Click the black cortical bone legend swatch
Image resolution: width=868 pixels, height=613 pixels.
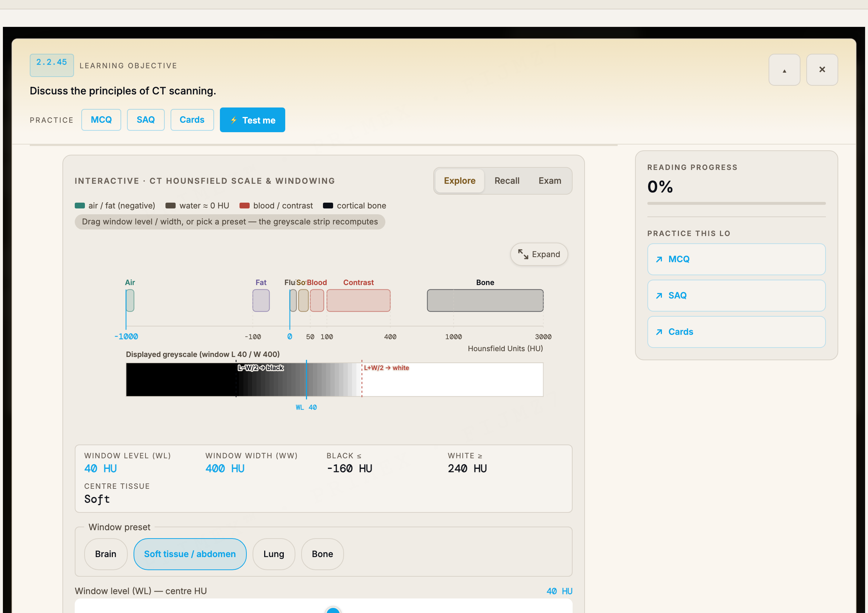(328, 206)
